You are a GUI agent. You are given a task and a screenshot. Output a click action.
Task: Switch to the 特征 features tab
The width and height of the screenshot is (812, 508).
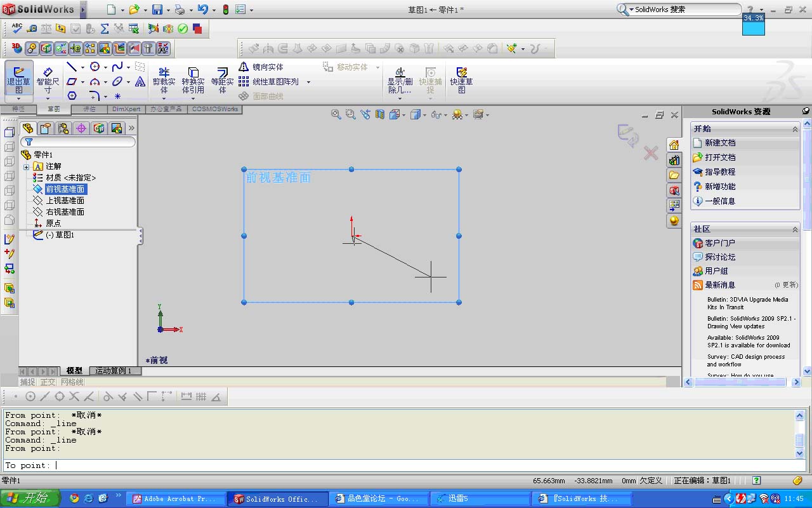(x=18, y=109)
